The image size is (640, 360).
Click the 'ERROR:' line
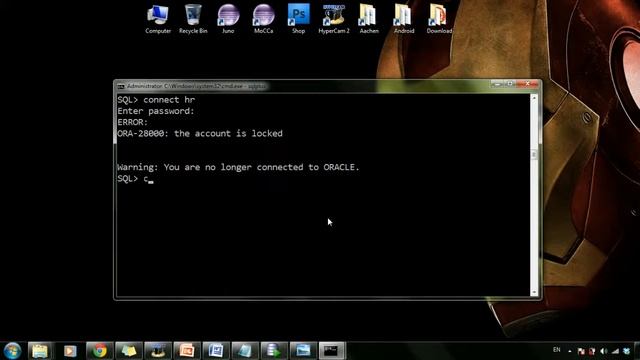click(x=132, y=122)
